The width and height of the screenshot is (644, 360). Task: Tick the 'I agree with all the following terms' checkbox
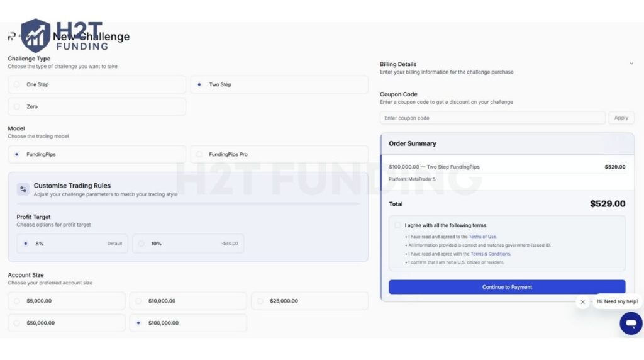(397, 225)
